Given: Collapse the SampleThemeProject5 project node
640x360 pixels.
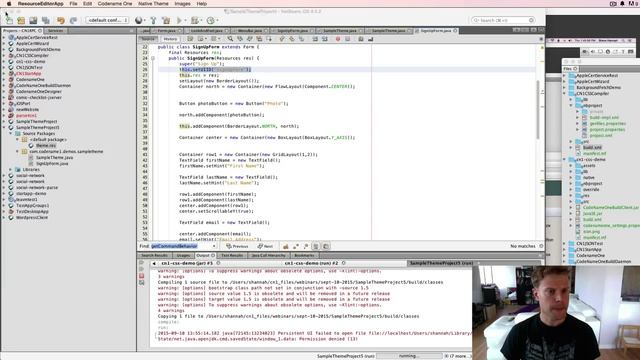Looking at the screenshot, I should 4,127.
